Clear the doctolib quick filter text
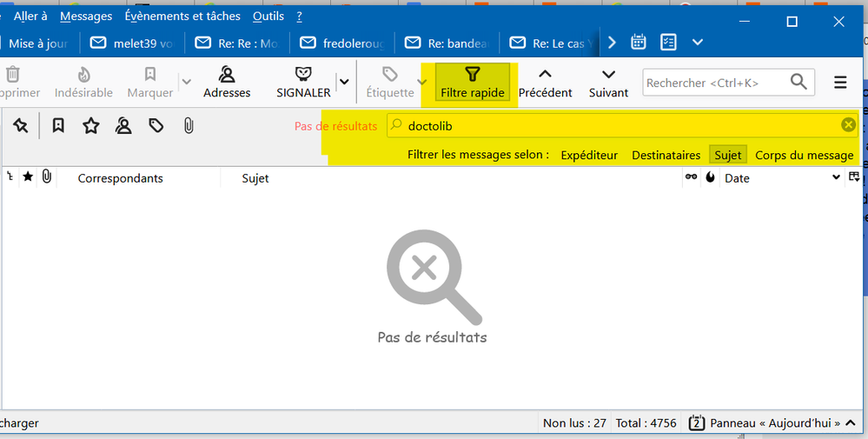 coord(848,125)
